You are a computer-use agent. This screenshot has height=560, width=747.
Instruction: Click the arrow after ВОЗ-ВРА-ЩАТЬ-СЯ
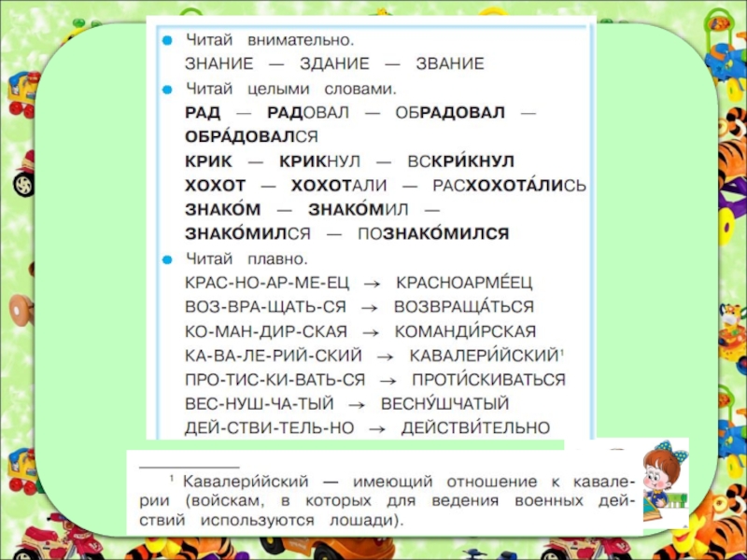370,309
